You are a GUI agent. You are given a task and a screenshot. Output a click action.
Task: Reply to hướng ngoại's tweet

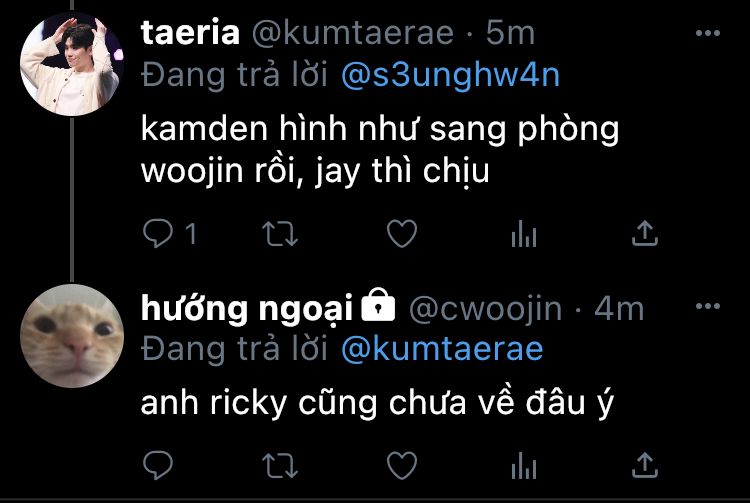tap(158, 464)
